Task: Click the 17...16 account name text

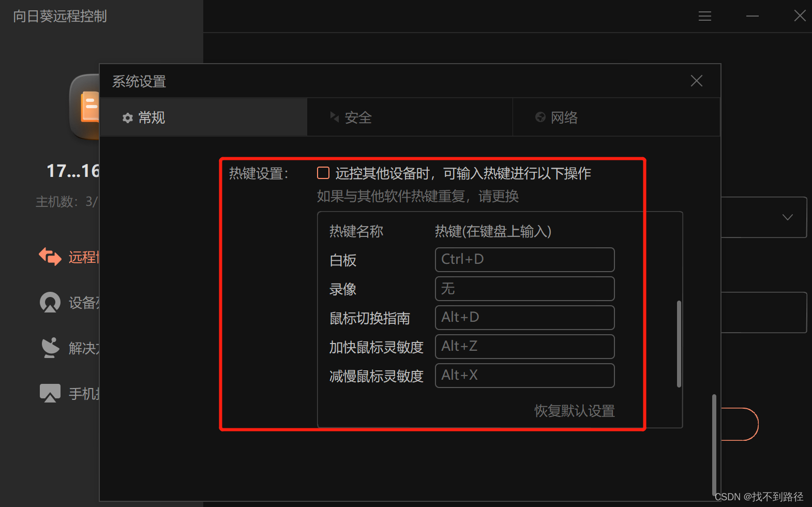Action: point(73,171)
